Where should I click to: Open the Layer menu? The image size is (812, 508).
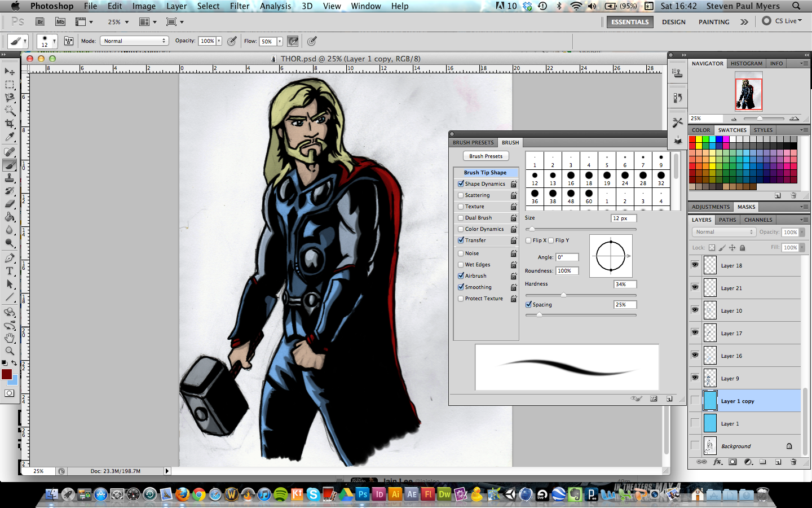coord(176,6)
